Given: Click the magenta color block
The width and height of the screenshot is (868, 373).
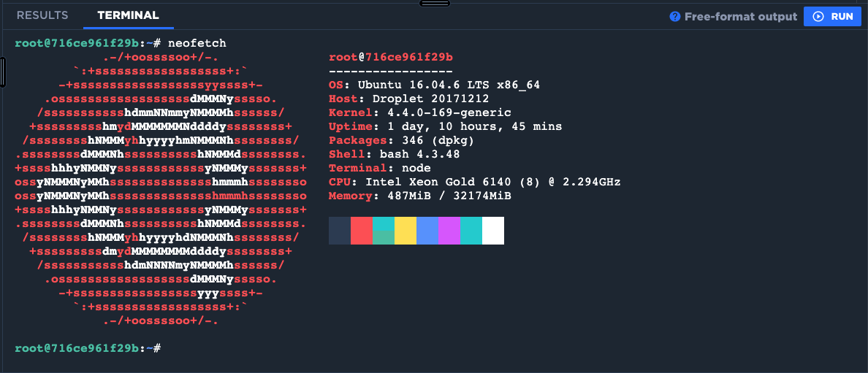Looking at the screenshot, I should coord(449,230).
